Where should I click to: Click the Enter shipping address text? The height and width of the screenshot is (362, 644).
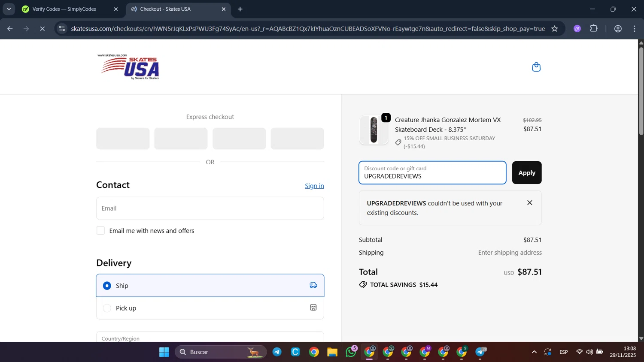click(x=510, y=253)
